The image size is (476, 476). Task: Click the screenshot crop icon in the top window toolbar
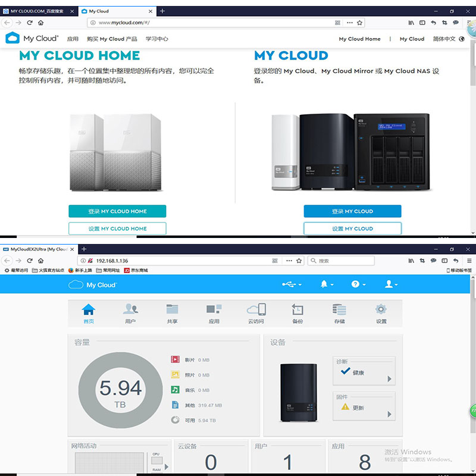[x=444, y=23]
